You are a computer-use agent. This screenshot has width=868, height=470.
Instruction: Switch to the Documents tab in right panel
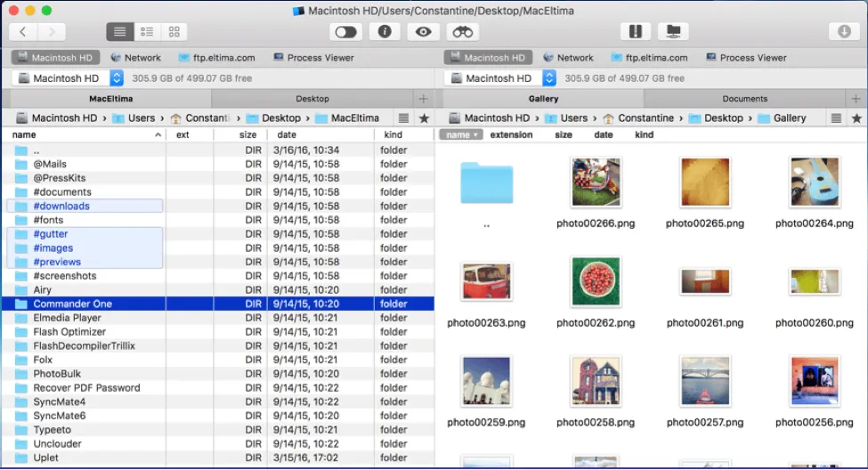(x=745, y=99)
